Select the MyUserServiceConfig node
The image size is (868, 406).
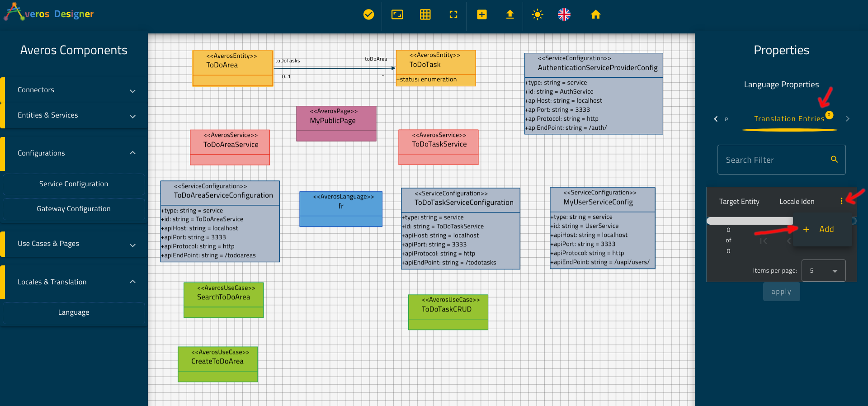coord(603,228)
